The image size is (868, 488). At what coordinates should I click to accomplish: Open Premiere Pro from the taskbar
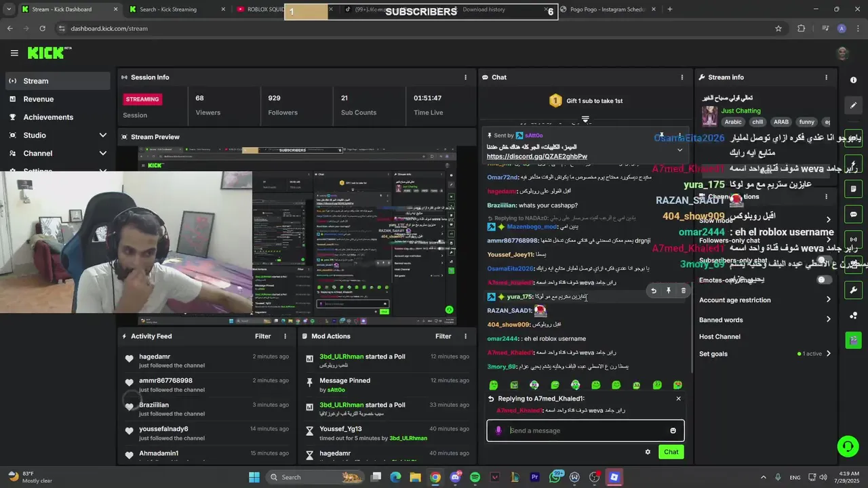click(x=534, y=477)
